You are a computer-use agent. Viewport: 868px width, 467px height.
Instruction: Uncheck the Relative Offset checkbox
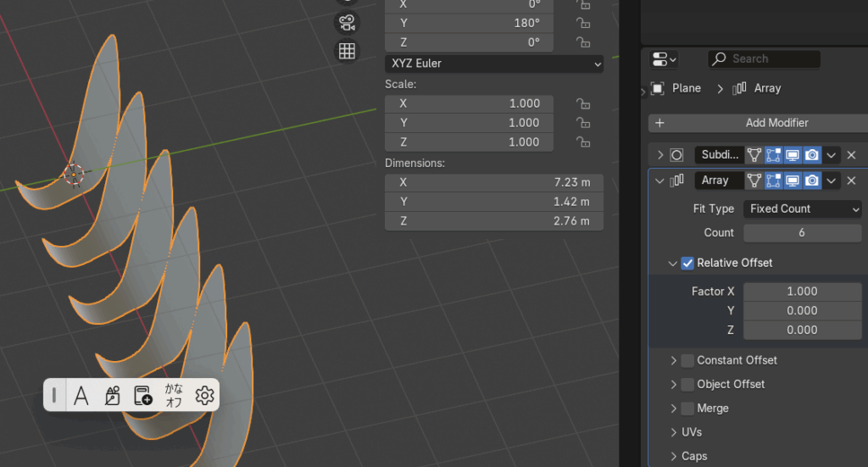687,263
